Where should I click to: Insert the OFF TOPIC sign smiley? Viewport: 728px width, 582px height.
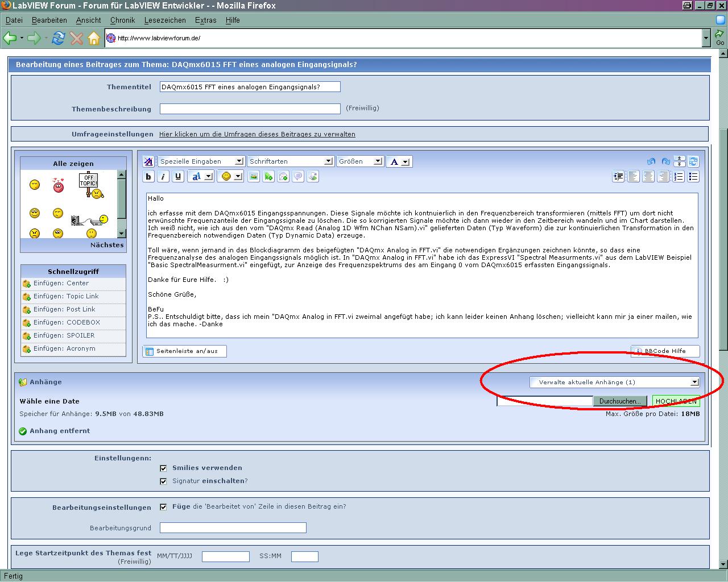(92, 186)
